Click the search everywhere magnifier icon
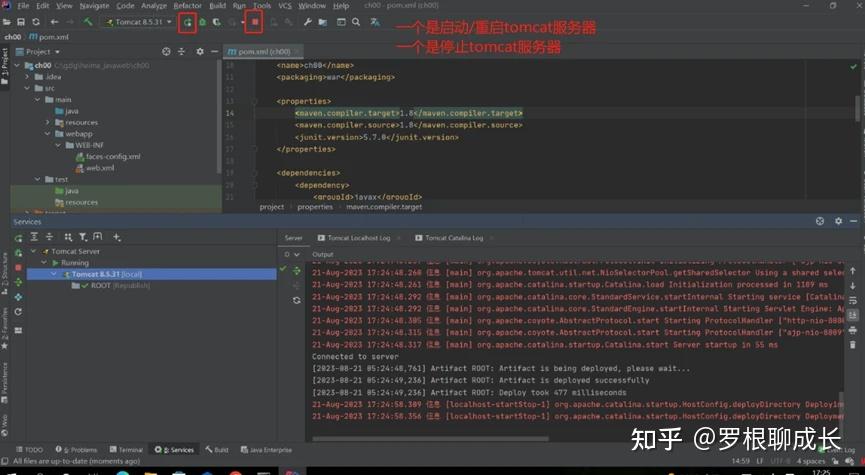The height and width of the screenshot is (475, 865). [356, 22]
